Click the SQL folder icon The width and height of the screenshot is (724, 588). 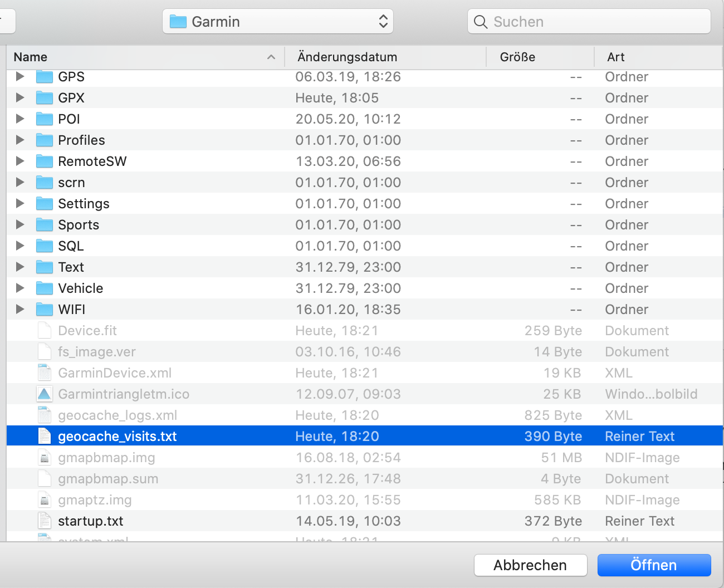(45, 246)
